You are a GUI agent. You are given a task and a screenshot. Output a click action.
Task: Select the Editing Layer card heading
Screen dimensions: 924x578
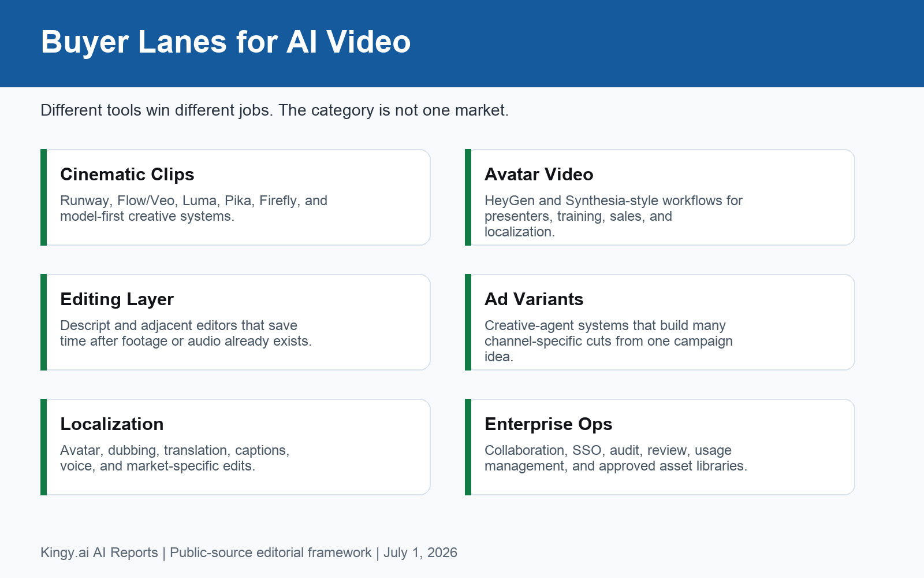tap(117, 299)
